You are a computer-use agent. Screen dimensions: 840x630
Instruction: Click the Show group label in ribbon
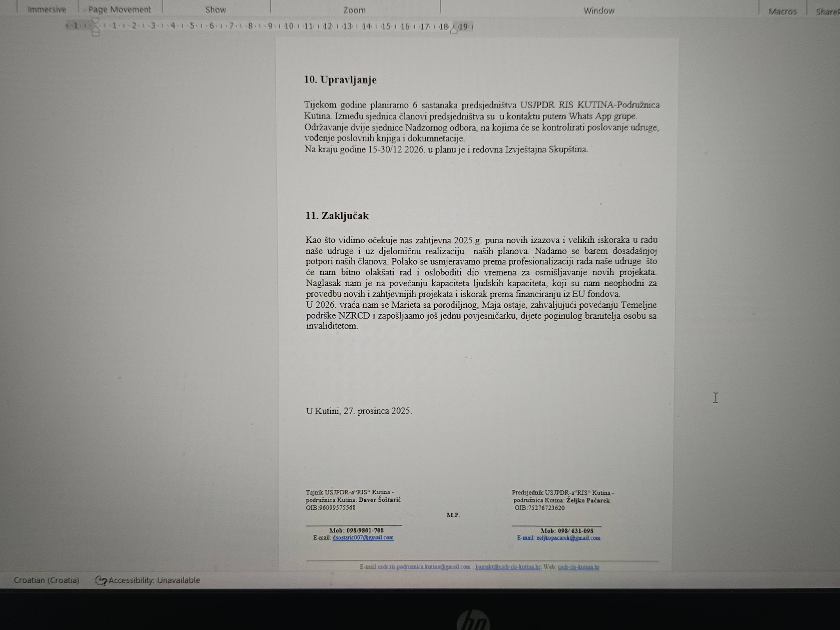coord(215,10)
